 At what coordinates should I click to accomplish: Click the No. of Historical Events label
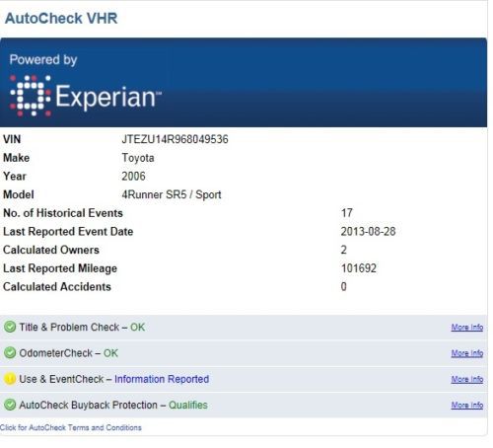pyautogui.click(x=63, y=213)
